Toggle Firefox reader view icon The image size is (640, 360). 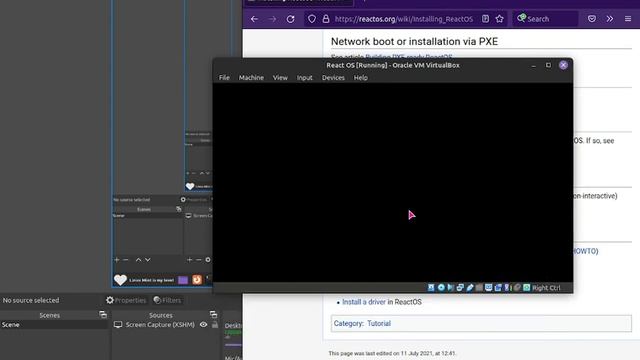click(x=485, y=19)
